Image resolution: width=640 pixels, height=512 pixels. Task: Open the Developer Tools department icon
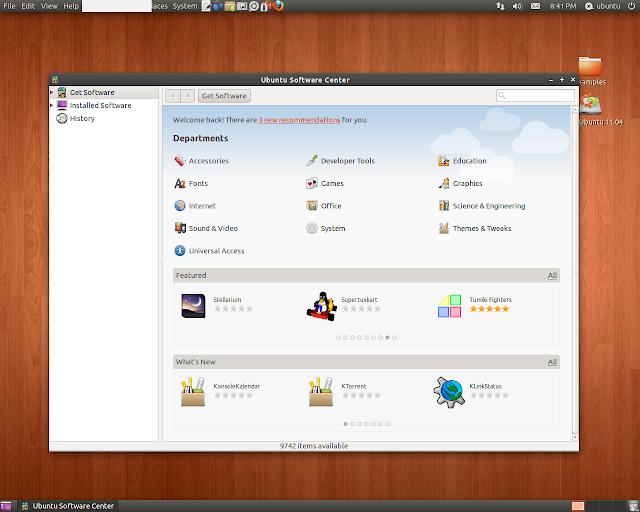(x=312, y=160)
